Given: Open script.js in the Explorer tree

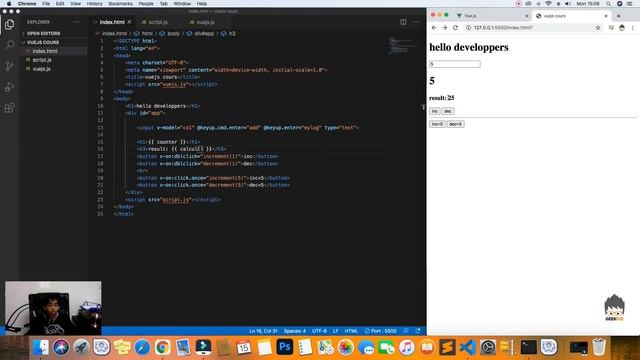Looking at the screenshot, I should (42, 60).
